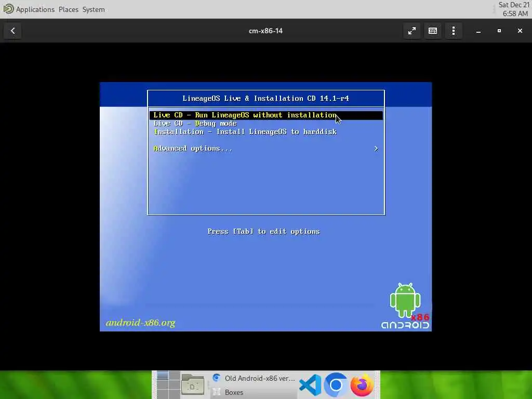
Task: Maximize the cm-x86-14 window
Action: (x=499, y=31)
